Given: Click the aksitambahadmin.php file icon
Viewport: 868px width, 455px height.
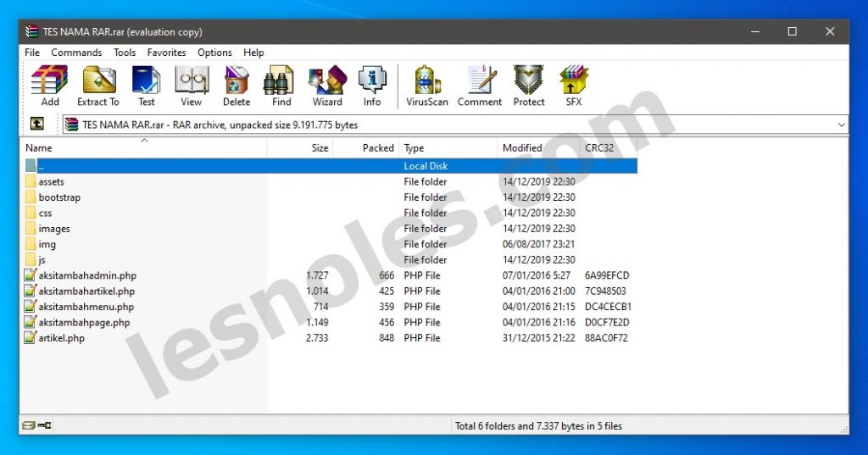Looking at the screenshot, I should pyautogui.click(x=30, y=275).
